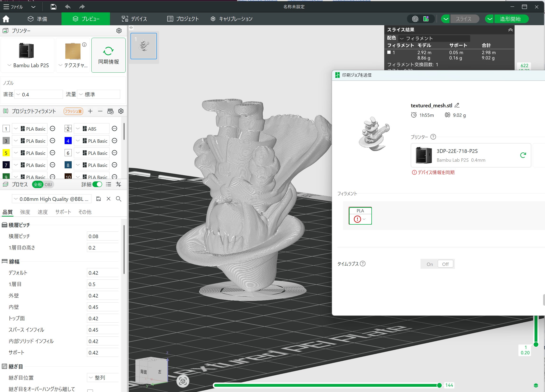Click the フラッシュ量 button in filament panel
545x392 pixels.
coord(73,111)
